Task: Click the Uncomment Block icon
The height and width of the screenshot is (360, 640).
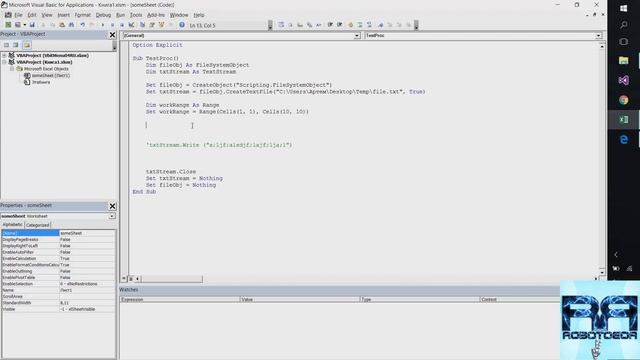Action: click(369, 25)
